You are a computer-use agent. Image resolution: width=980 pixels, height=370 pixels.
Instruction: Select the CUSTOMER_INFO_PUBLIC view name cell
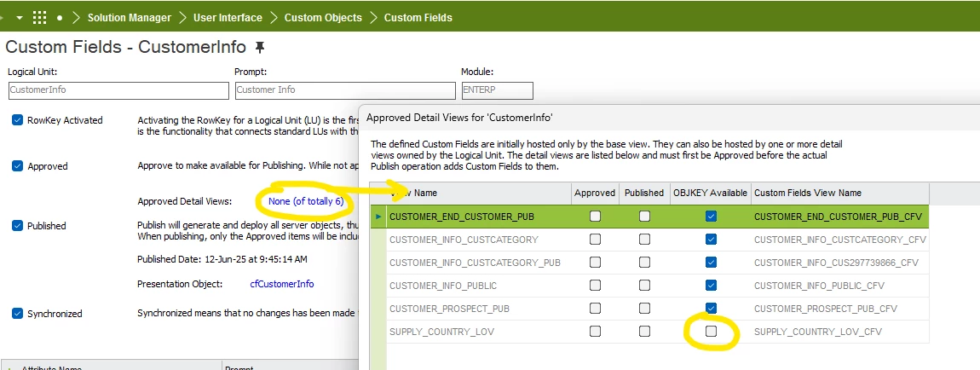479,286
